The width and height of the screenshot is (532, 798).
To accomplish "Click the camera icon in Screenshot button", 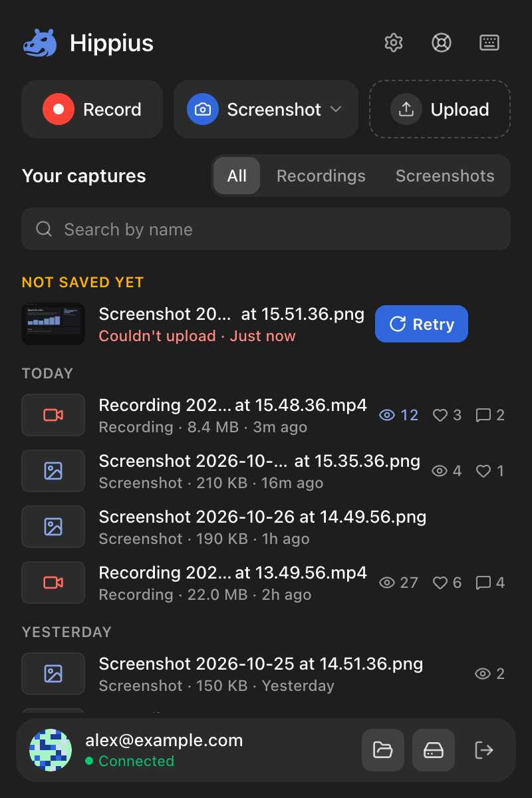I will coord(203,109).
